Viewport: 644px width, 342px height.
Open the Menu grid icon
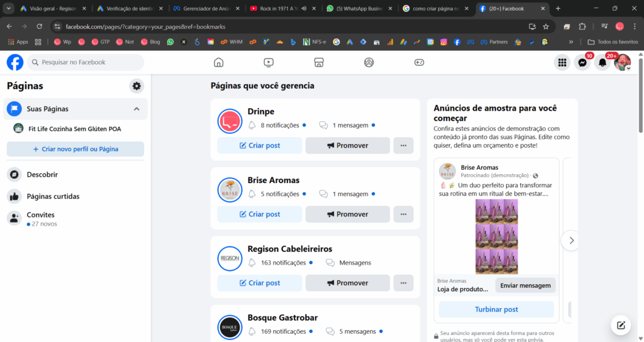tap(562, 62)
